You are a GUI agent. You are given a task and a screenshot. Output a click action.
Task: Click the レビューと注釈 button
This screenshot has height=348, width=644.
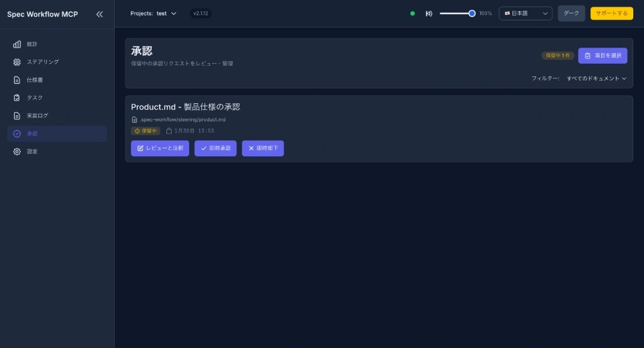click(x=160, y=148)
